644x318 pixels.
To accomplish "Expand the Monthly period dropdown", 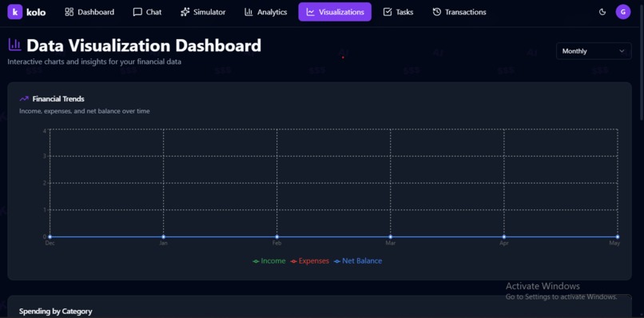I will pos(594,51).
